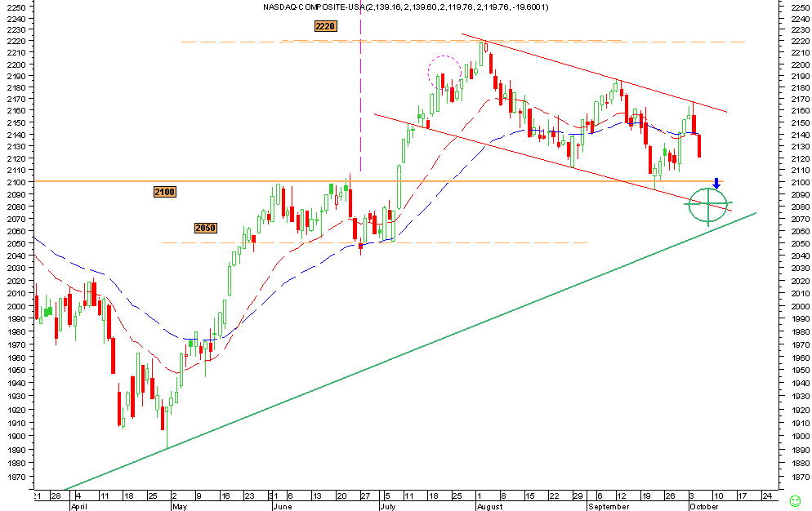
Task: Click the October month label
Action: pyautogui.click(x=704, y=506)
